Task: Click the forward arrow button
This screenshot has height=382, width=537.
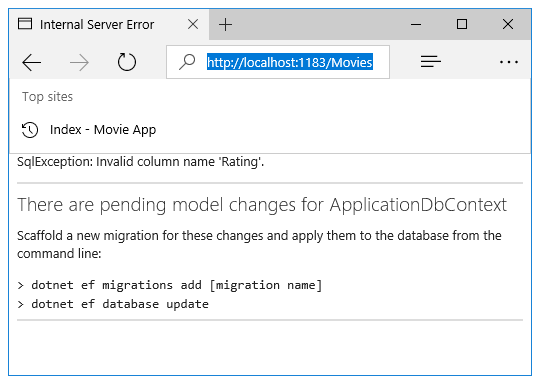Action: (79, 62)
